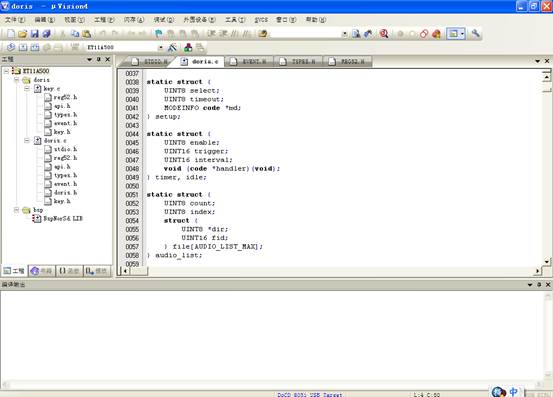Click the New file toolbar icon
The width and height of the screenshot is (553, 397).
(11, 34)
